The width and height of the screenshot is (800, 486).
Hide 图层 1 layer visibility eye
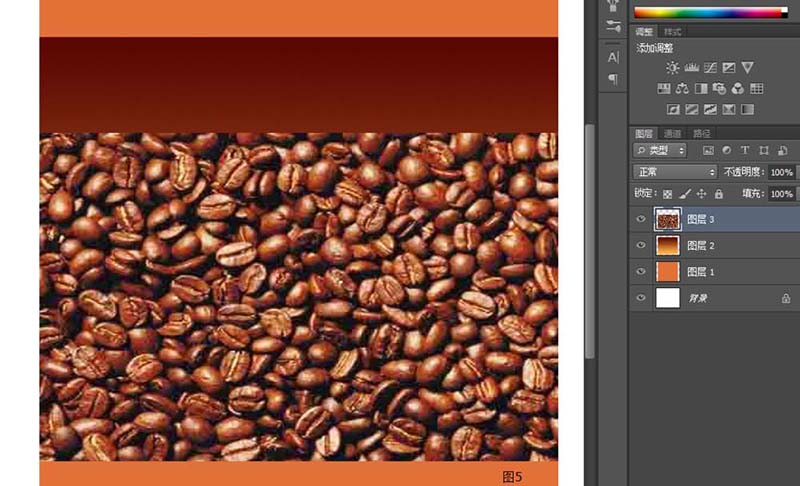coord(641,271)
